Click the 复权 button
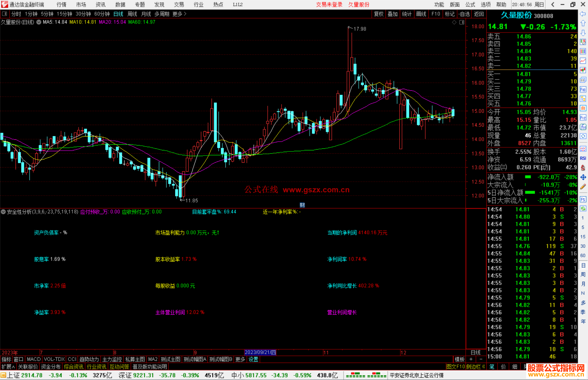The image size is (588, 380). click(x=379, y=14)
